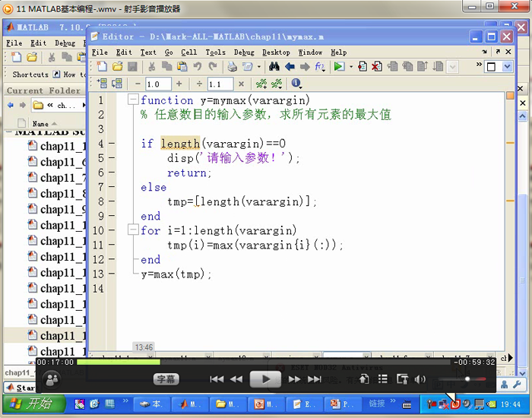This screenshot has height=418, width=532.
Task: Undo the last edit in Editor toolbar
Action: pyautogui.click(x=198, y=66)
